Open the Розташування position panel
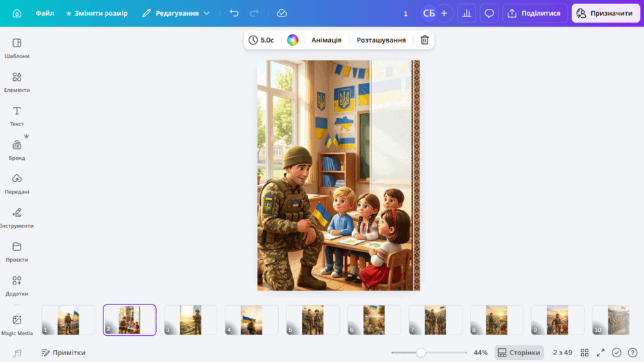Image resolution: width=644 pixels, height=362 pixels. click(x=381, y=40)
